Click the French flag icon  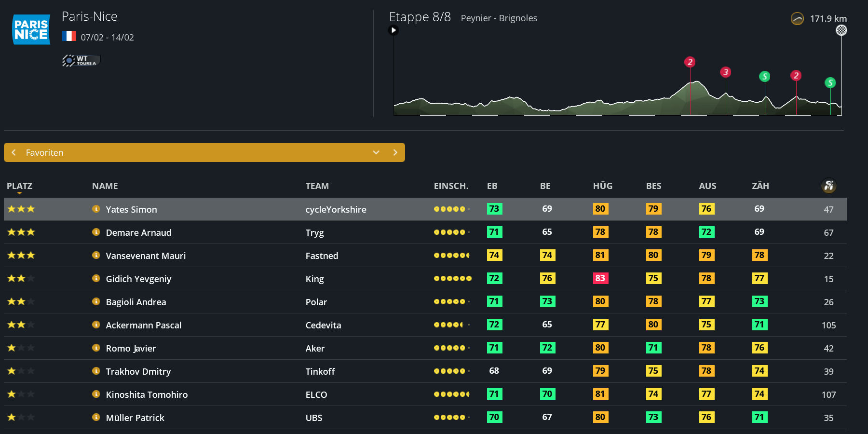[x=69, y=37]
